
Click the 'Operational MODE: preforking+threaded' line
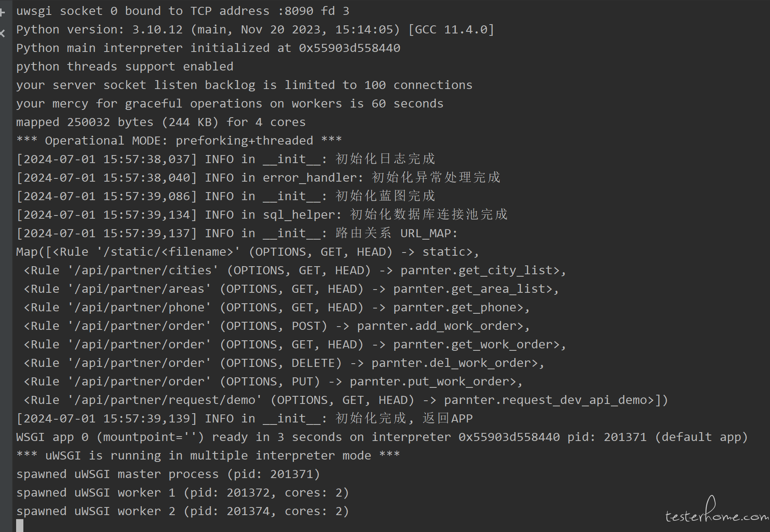(x=179, y=141)
